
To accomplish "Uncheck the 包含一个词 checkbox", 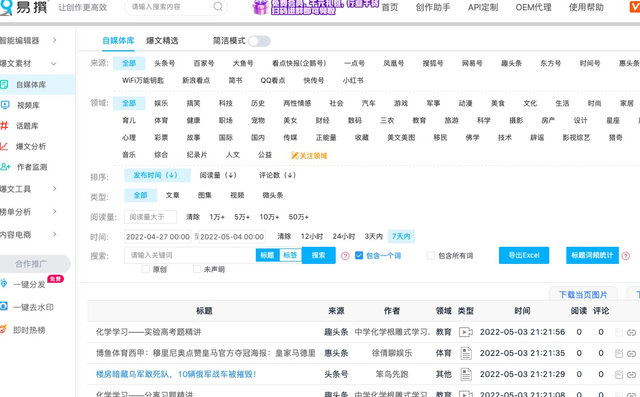I will 359,255.
